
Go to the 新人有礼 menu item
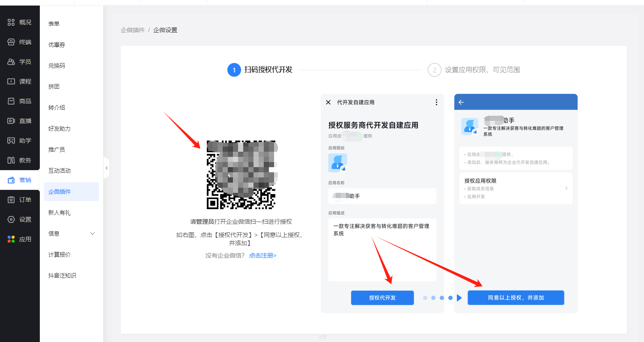click(x=60, y=213)
